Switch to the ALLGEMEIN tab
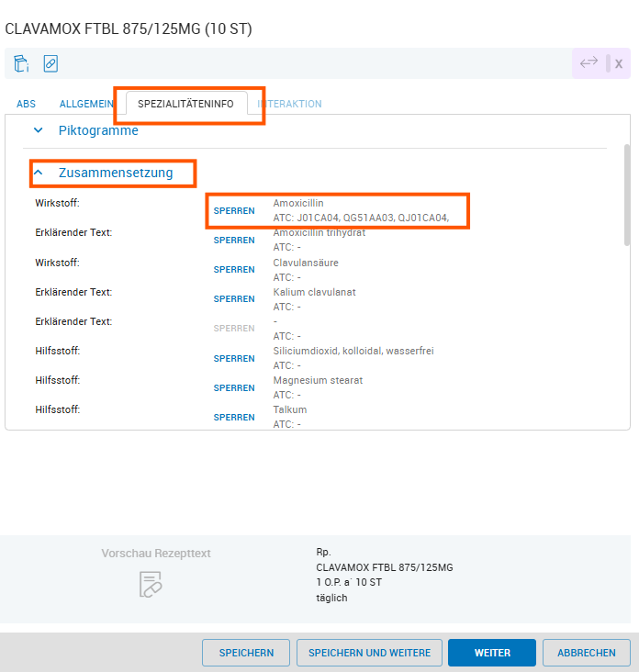This screenshot has height=672, width=639. coord(86,104)
